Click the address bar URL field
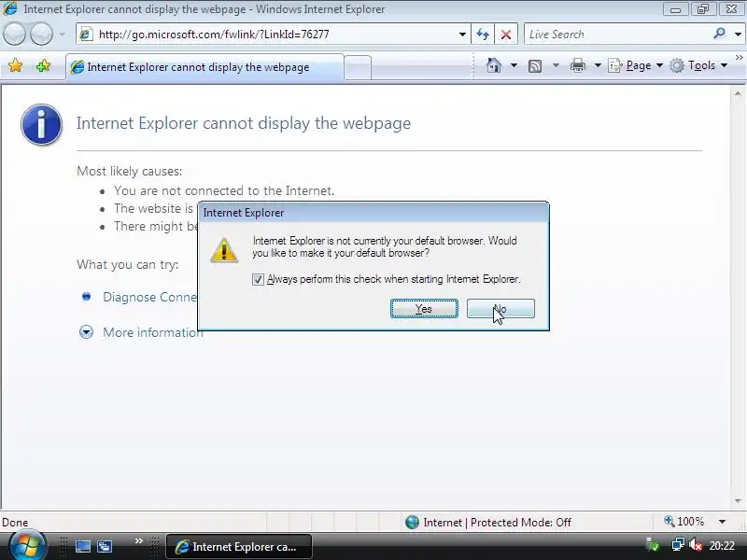This screenshot has width=747, height=560. point(275,35)
